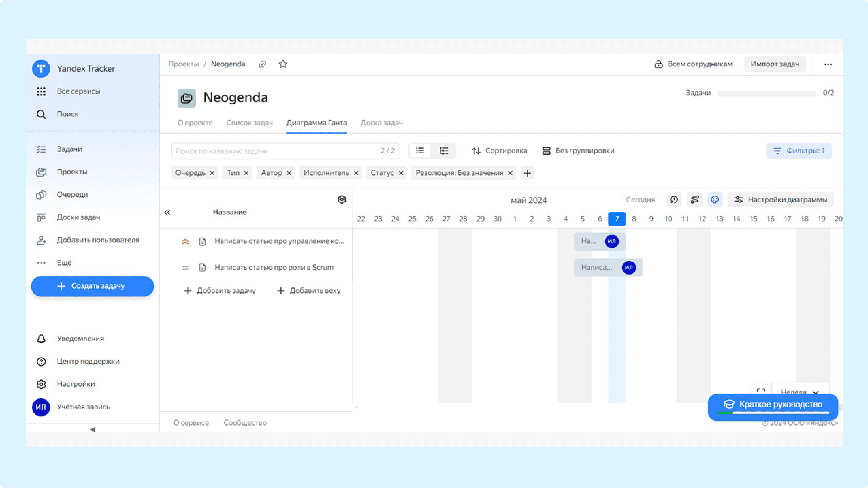
Task: Remove the Статус filter chip
Action: tap(401, 173)
